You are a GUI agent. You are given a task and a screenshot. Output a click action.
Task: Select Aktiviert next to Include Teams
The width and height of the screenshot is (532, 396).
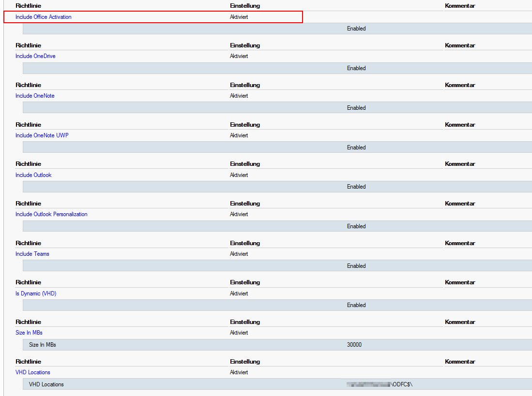coord(239,254)
